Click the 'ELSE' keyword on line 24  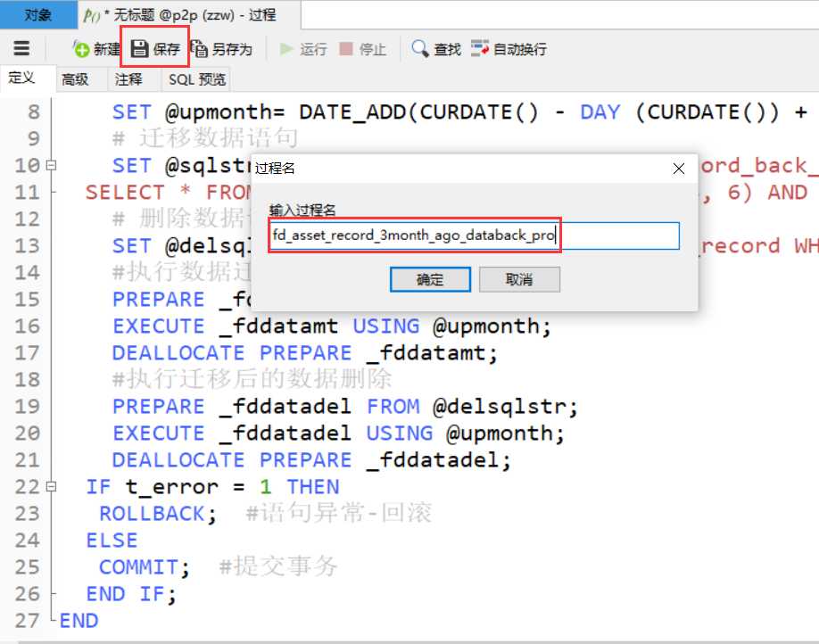tap(112, 540)
